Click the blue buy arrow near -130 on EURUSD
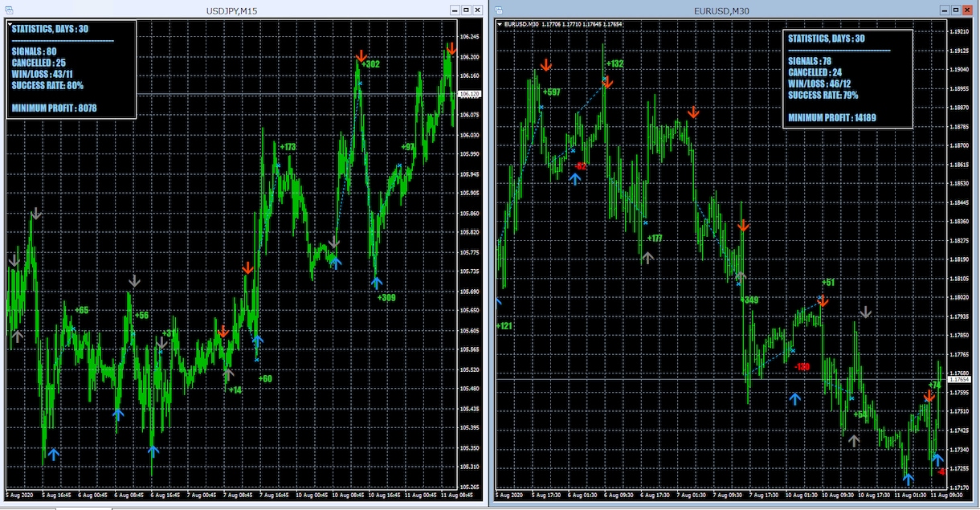Screen dimensions: 980x510 795,398
